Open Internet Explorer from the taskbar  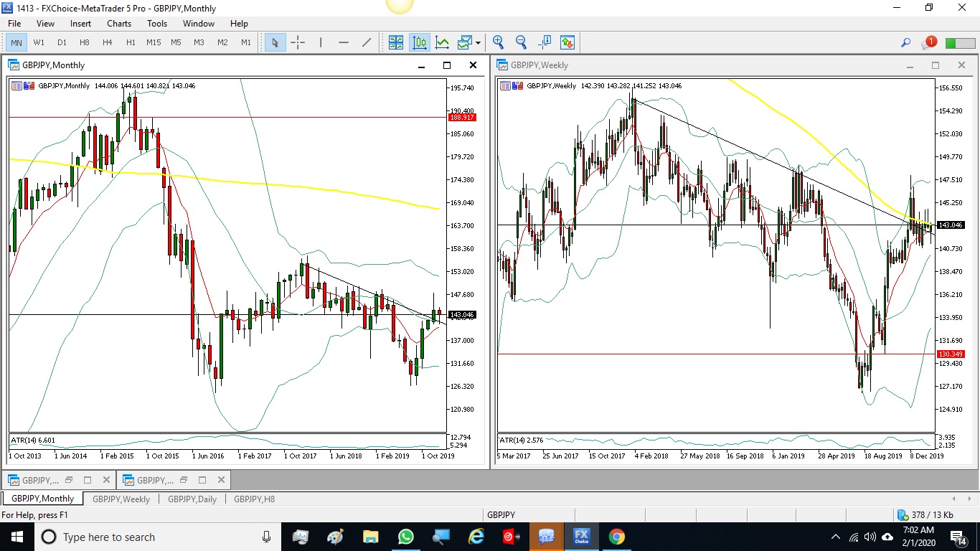pyautogui.click(x=476, y=537)
